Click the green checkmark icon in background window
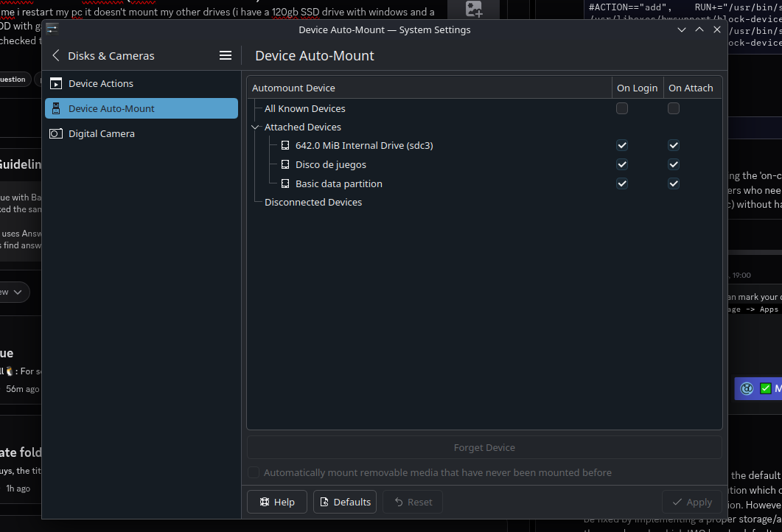Screen dimensions: 782x532 [x=765, y=388]
